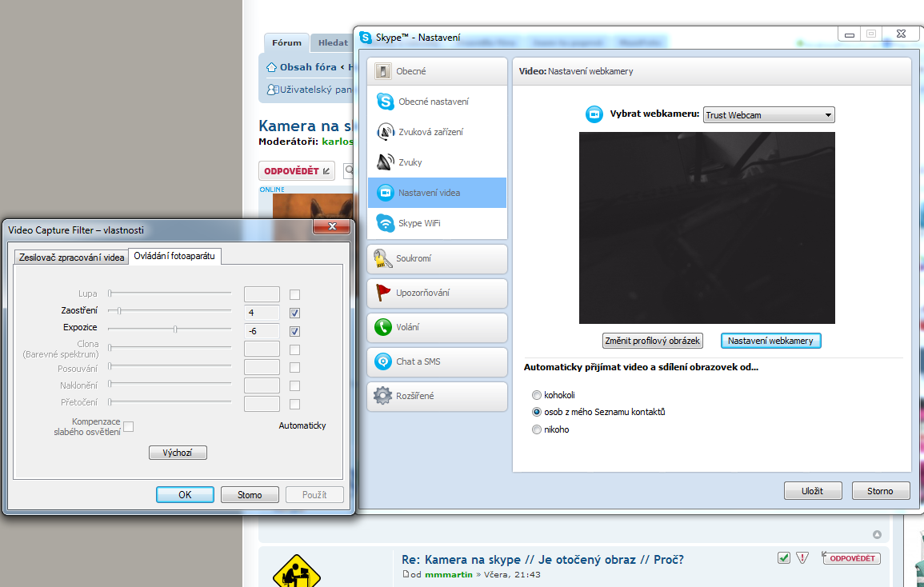Click the Lupa zoom slider
This screenshot has width=924, height=587.
click(x=170, y=293)
